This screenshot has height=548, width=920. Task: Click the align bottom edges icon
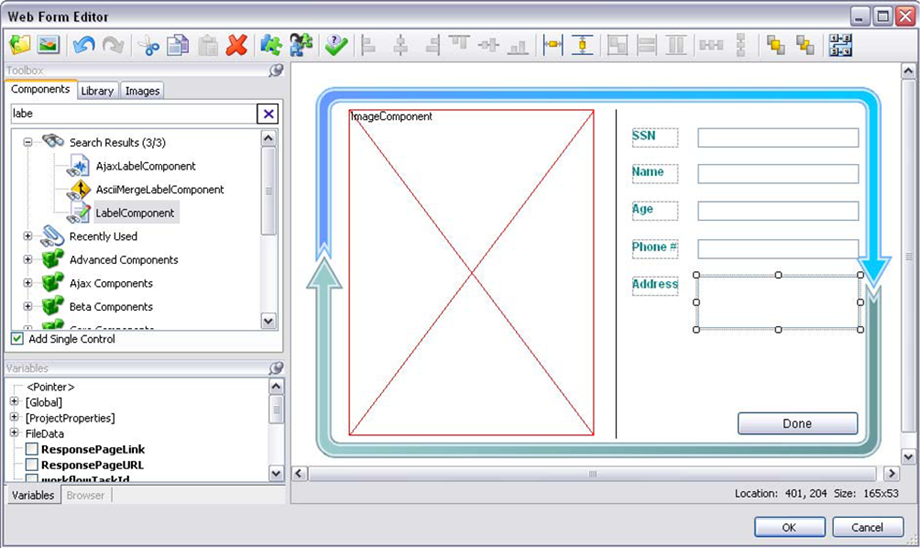click(x=518, y=46)
